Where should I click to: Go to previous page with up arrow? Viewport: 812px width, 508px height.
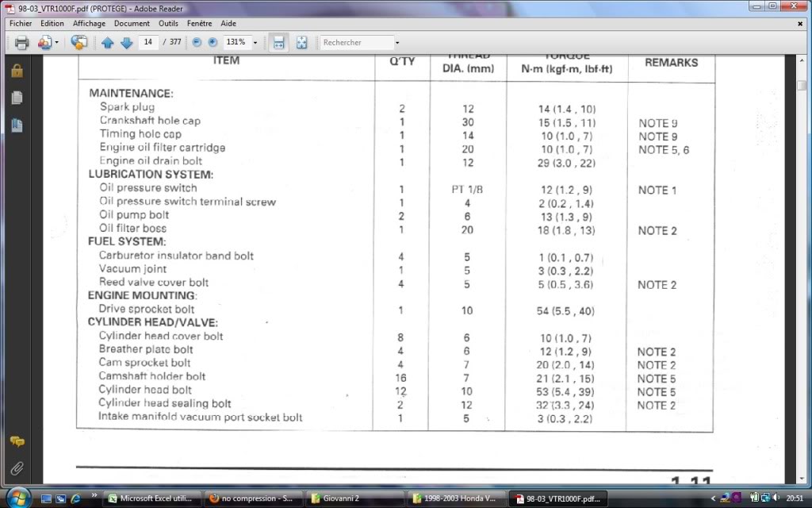click(108, 43)
